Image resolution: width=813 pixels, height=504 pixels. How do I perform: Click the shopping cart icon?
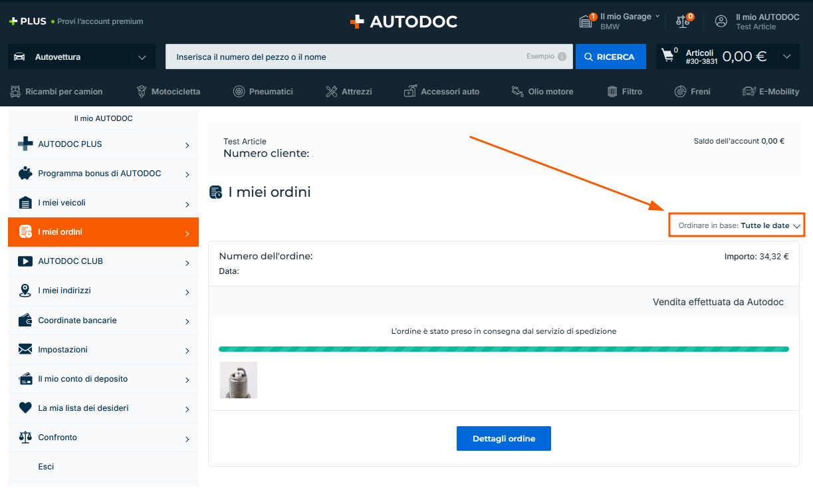668,57
